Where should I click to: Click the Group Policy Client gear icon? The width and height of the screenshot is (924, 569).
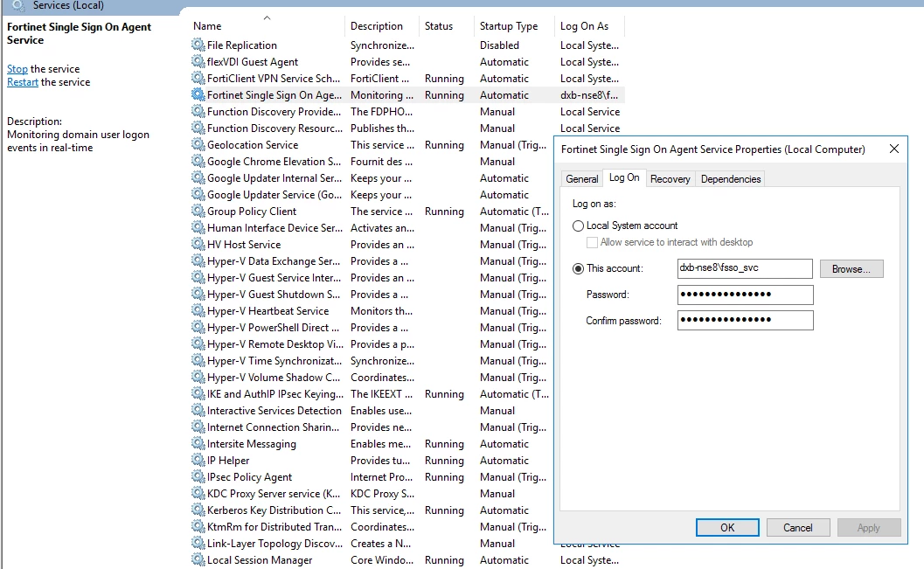coord(198,211)
